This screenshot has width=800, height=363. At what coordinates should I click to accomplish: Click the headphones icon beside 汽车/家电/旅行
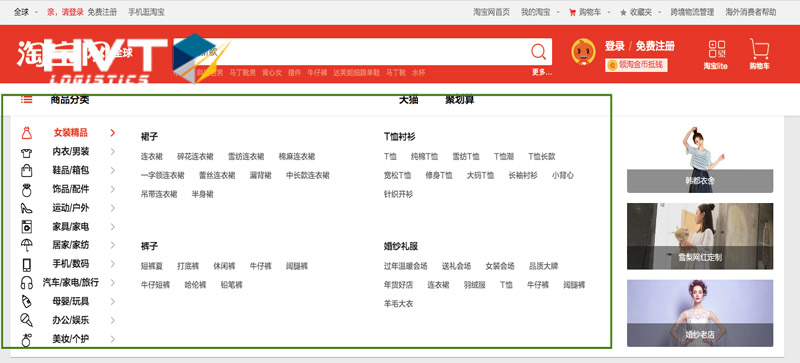[x=27, y=283]
